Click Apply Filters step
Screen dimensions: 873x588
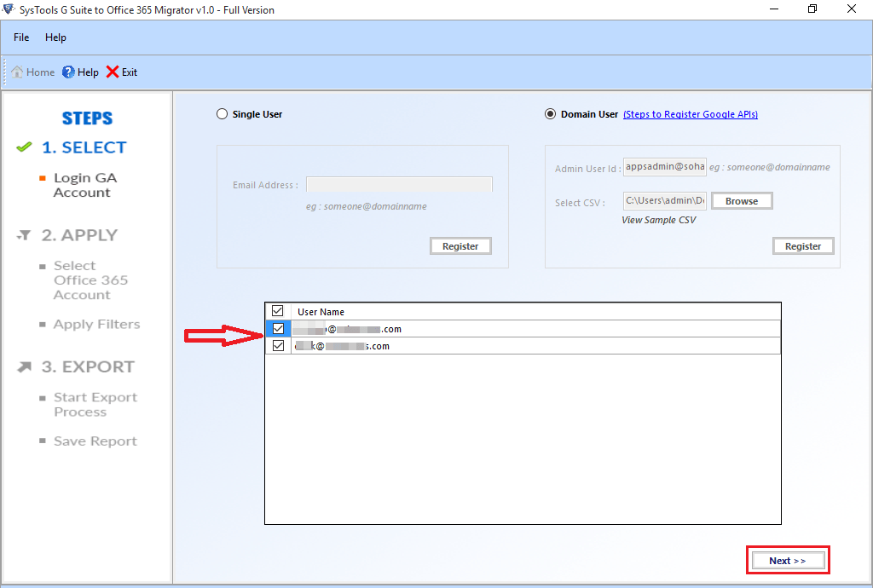tap(97, 325)
